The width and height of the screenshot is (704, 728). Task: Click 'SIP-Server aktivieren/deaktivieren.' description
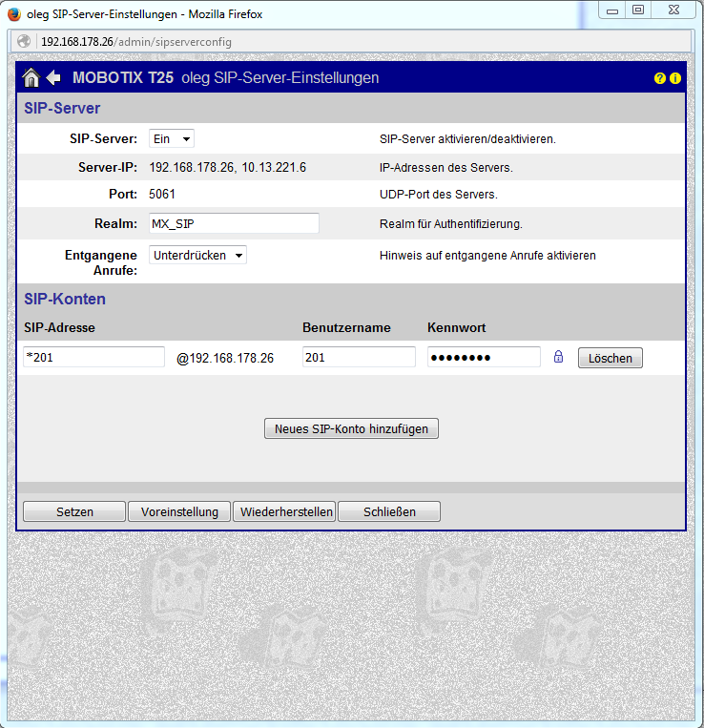(x=467, y=138)
